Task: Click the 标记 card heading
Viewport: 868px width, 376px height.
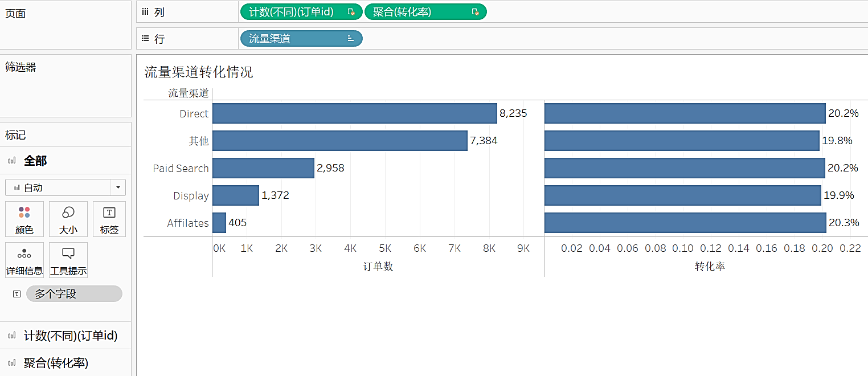Action: tap(15, 136)
